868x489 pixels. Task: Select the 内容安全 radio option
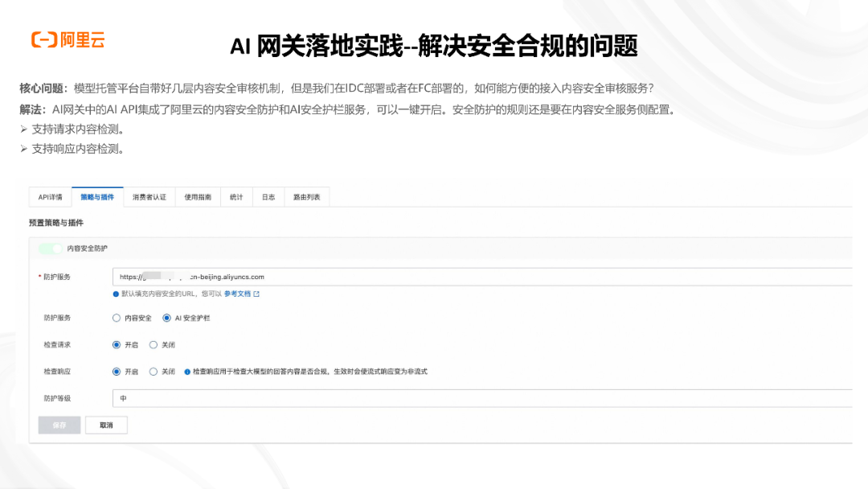117,318
